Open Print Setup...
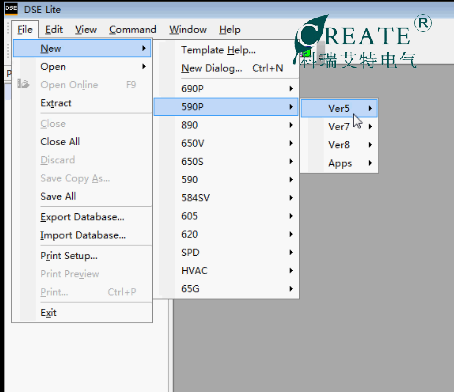 click(x=82, y=256)
